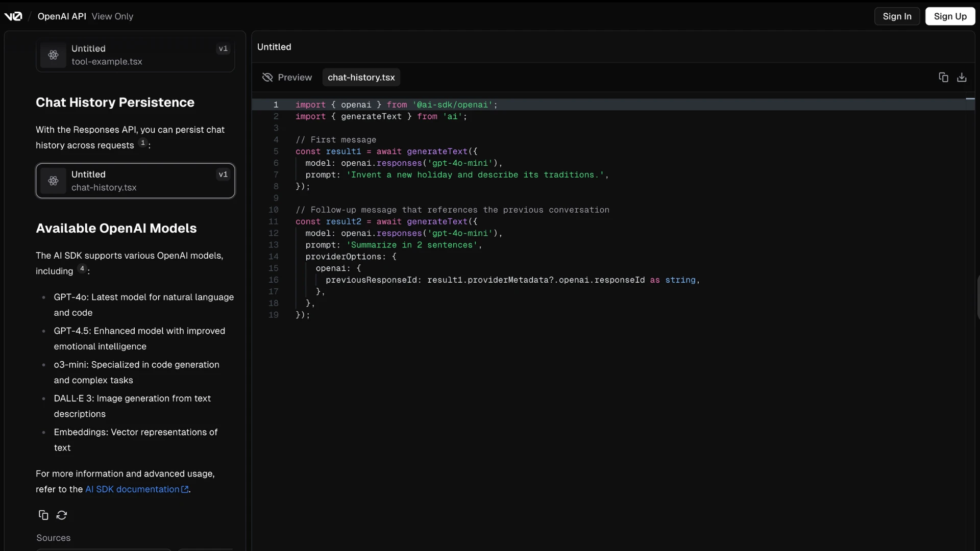Screen dimensions: 980x551
Task: Click the 'DALL·E 3: Image generation' bullet
Action: (x=132, y=406)
